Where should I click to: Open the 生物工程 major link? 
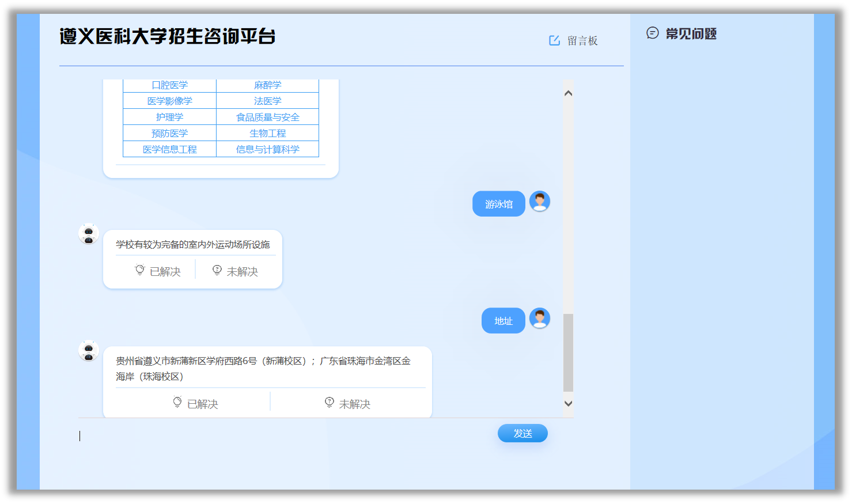pyautogui.click(x=267, y=133)
